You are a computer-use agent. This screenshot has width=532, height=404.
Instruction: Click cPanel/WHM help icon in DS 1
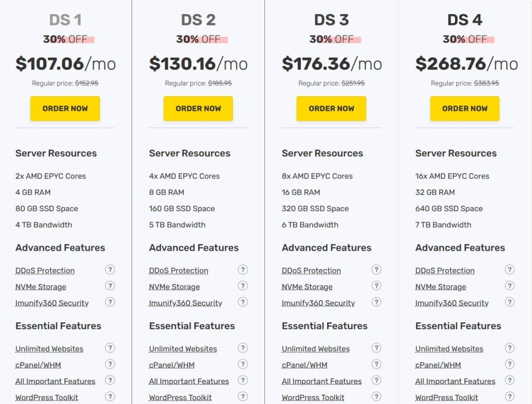click(110, 364)
